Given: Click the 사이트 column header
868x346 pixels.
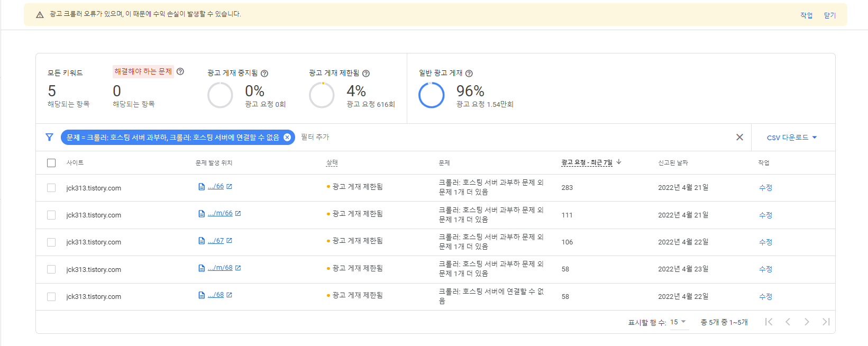Looking at the screenshot, I should coord(75,163).
